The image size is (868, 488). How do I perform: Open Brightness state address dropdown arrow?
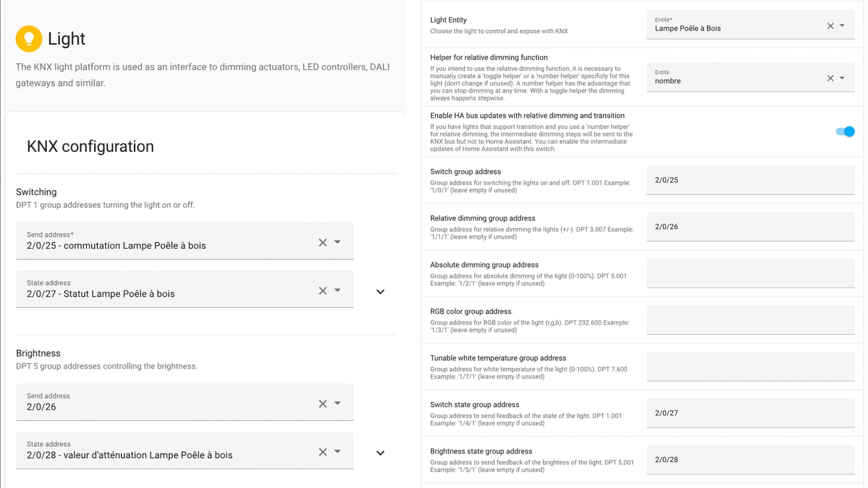coord(337,451)
